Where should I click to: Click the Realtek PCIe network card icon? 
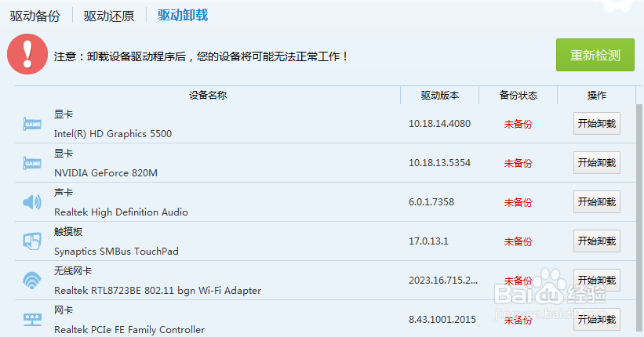[32, 319]
